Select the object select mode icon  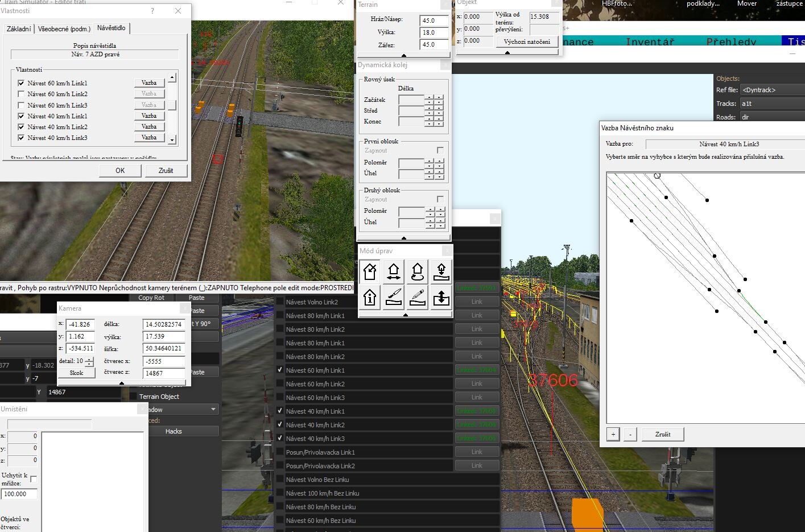tap(370, 271)
